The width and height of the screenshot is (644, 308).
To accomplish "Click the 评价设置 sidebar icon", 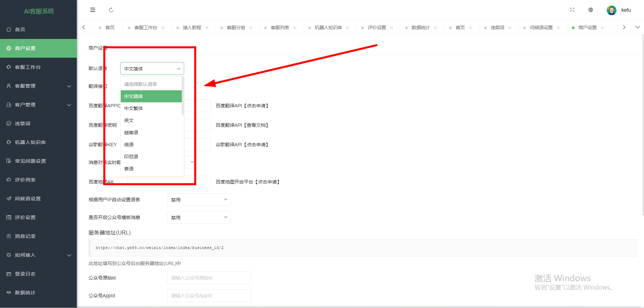I will pyautogui.click(x=9, y=217).
